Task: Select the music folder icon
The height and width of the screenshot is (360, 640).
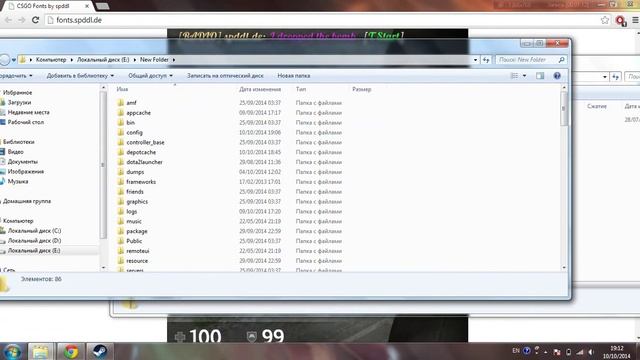Action: (x=120, y=221)
